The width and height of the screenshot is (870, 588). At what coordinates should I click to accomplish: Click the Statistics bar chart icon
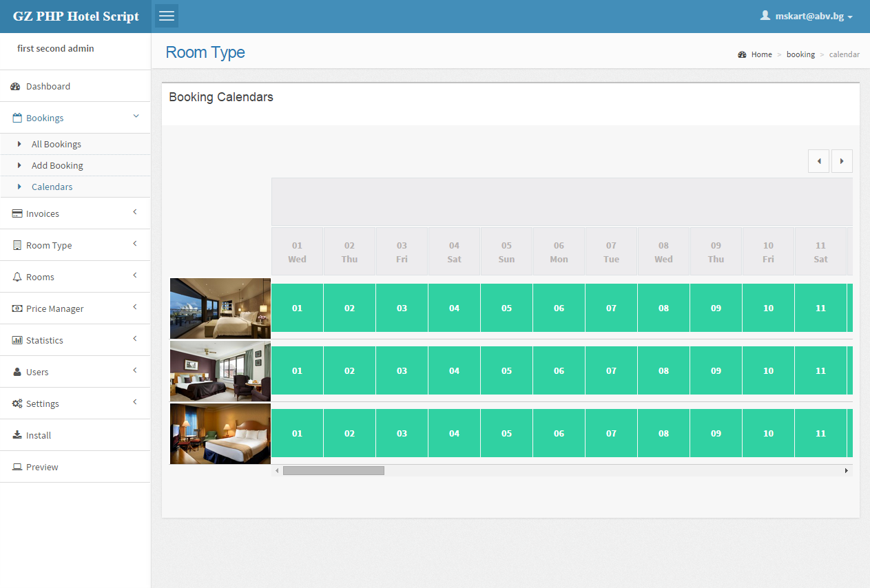[17, 340]
